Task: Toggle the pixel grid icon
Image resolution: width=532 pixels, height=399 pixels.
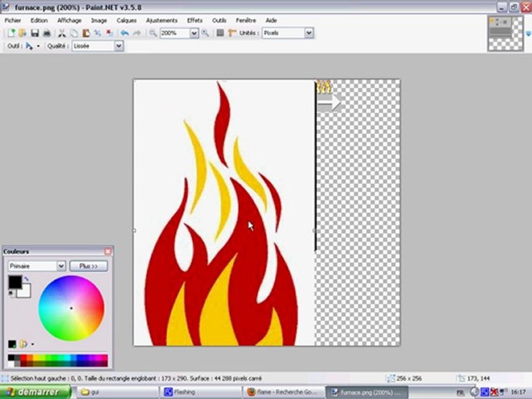Action: [220, 33]
